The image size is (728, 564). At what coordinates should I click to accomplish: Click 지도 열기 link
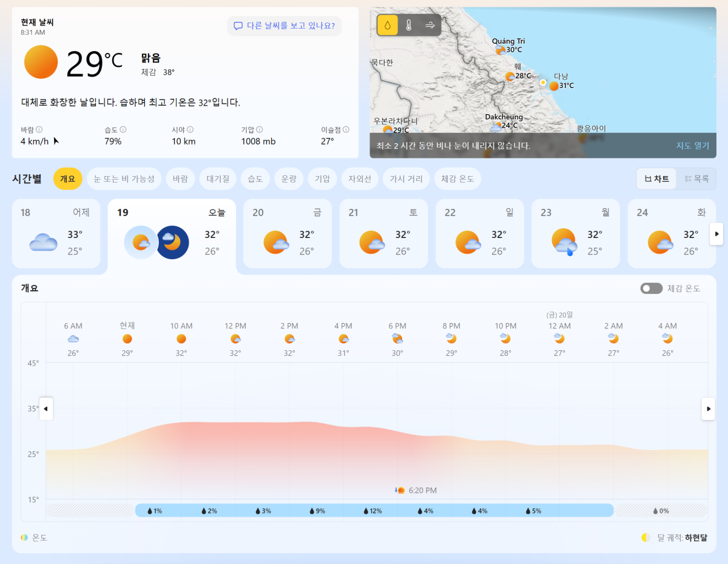pyautogui.click(x=692, y=146)
